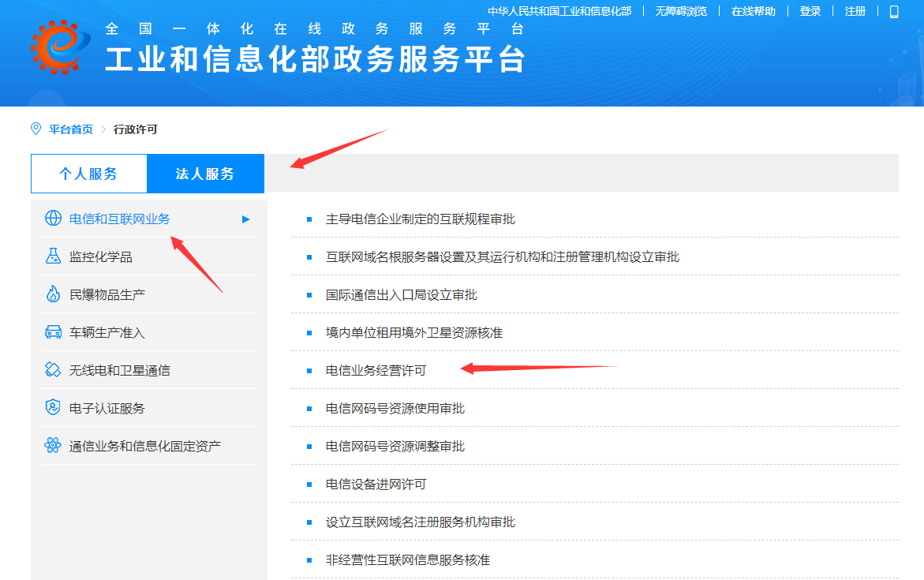The image size is (924, 580).
Task: Click the flask icon for 监控化学品
Action: (53, 256)
